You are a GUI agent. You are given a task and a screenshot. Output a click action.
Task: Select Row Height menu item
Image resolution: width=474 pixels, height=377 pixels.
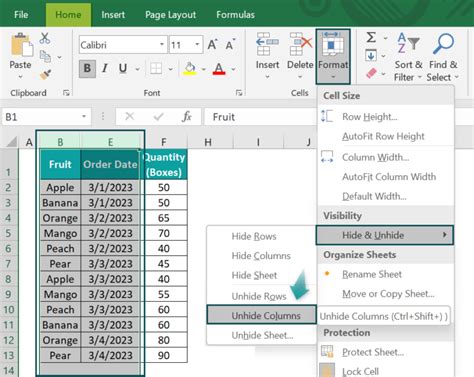386,117
